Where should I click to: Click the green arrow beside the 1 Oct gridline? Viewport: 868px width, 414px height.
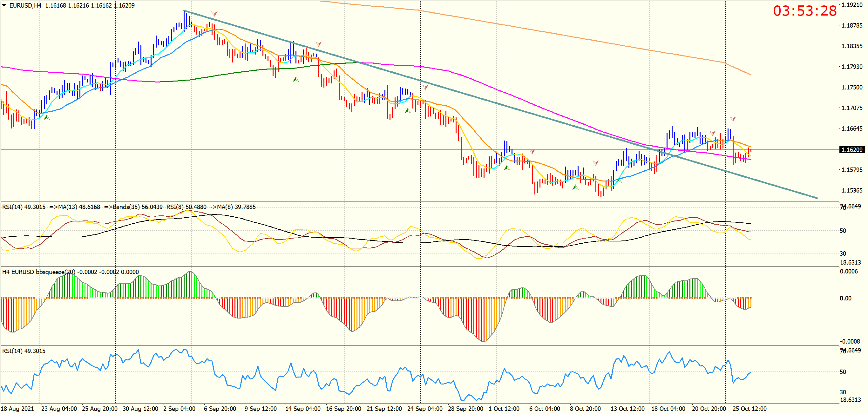[506, 168]
